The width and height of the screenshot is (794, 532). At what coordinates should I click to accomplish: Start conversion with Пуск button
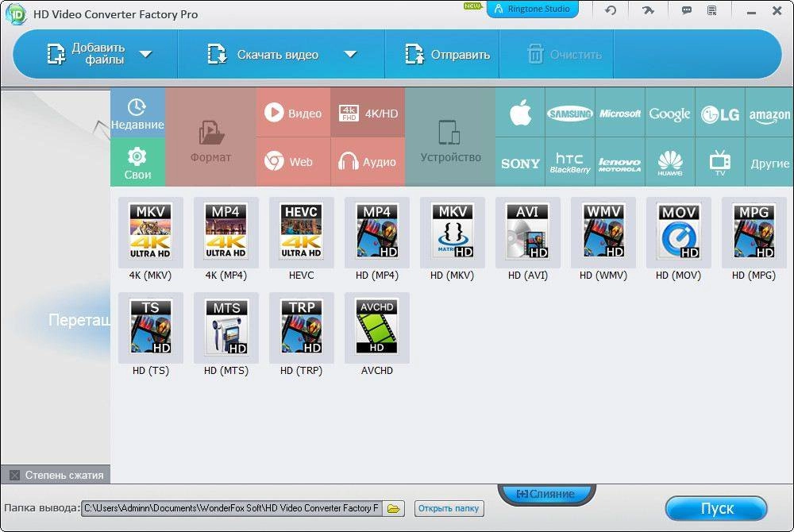pos(716,508)
